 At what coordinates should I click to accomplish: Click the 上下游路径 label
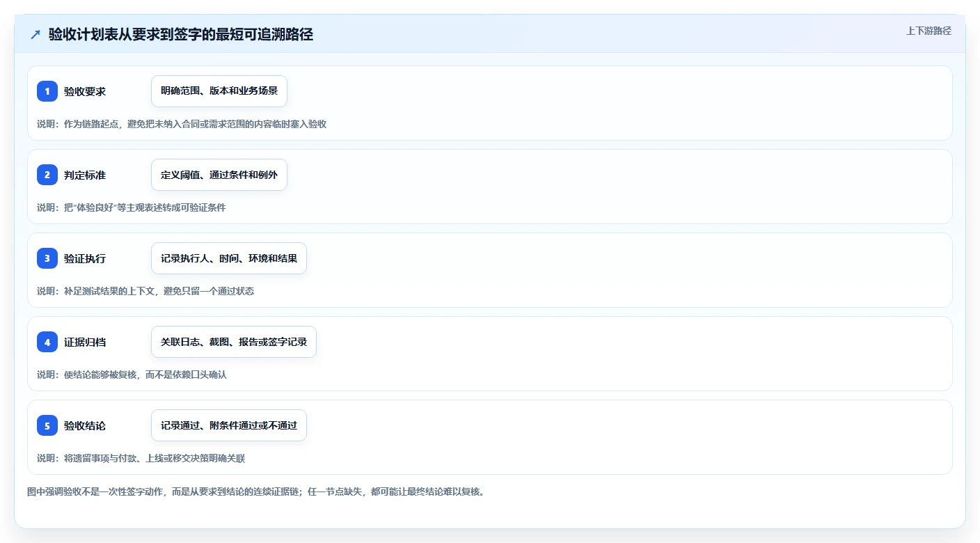tap(928, 31)
